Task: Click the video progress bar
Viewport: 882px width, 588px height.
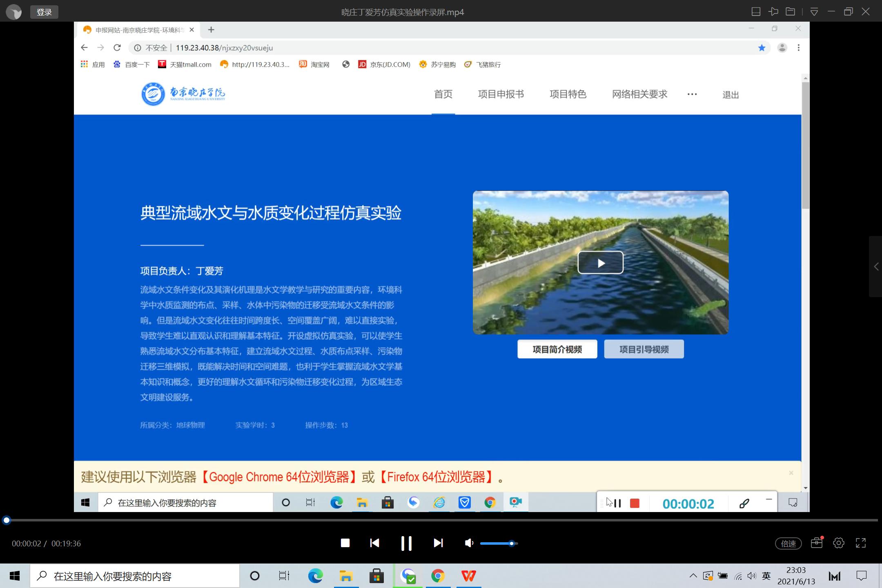Action: (x=441, y=520)
